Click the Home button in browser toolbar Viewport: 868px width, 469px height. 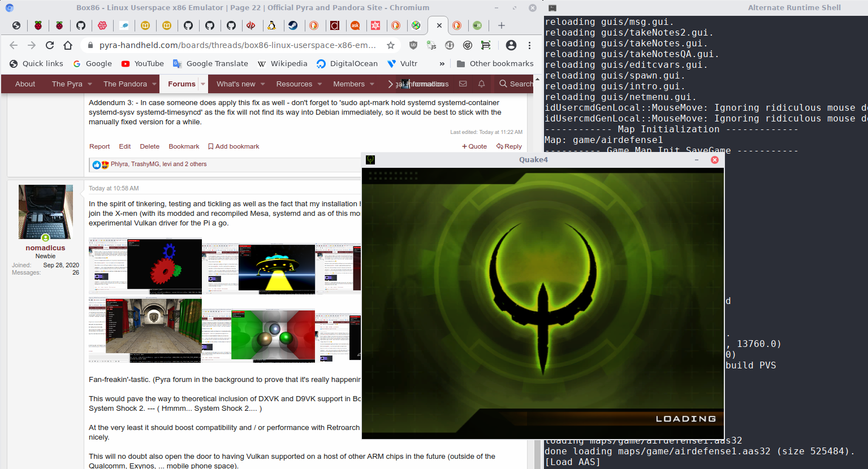[68, 45]
